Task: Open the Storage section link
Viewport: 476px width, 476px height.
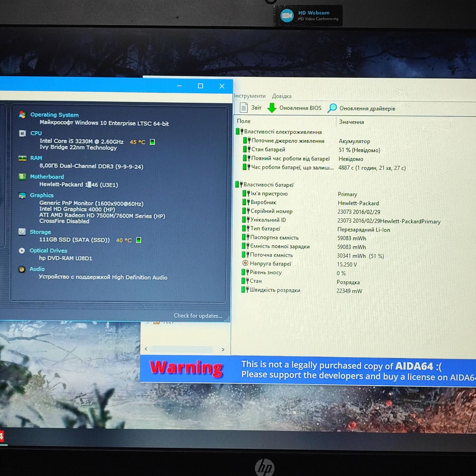Action: pos(40,232)
